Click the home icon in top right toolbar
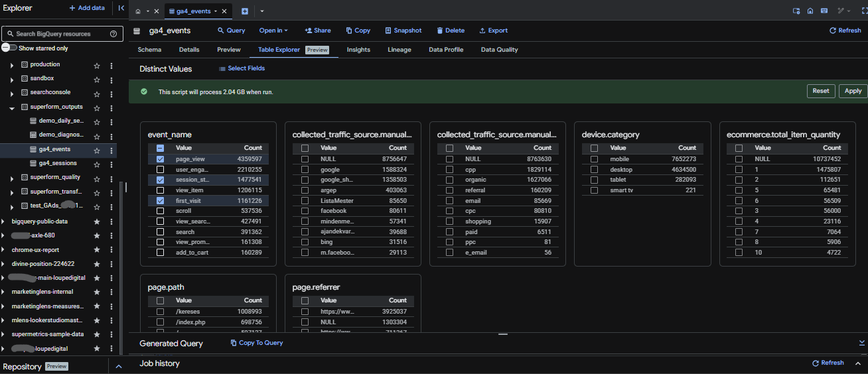This screenshot has height=374, width=868. pos(810,11)
